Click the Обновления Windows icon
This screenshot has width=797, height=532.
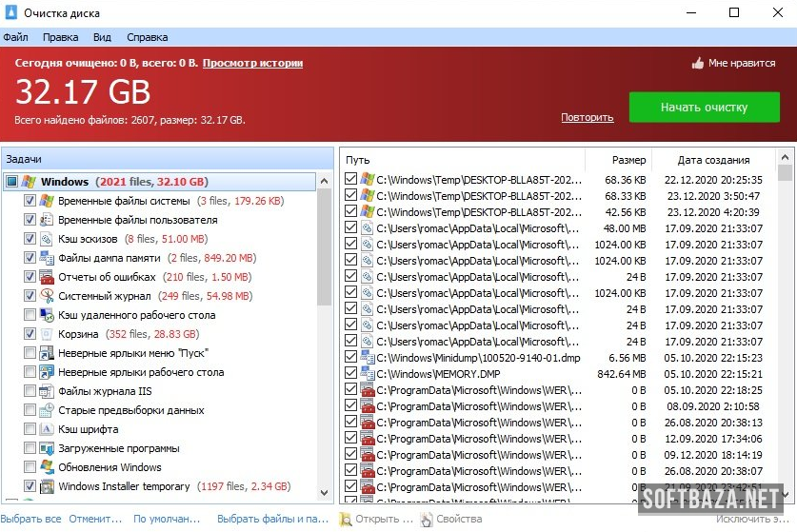[x=47, y=467]
